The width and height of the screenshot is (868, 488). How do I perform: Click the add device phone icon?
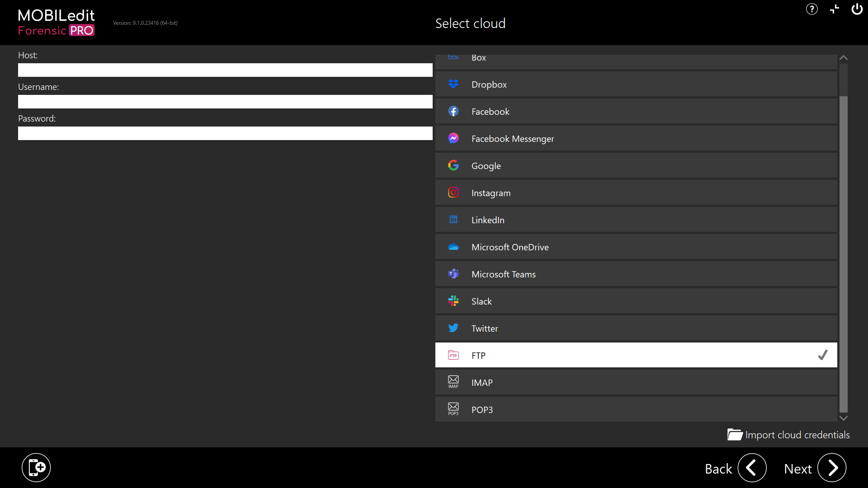[x=36, y=468]
